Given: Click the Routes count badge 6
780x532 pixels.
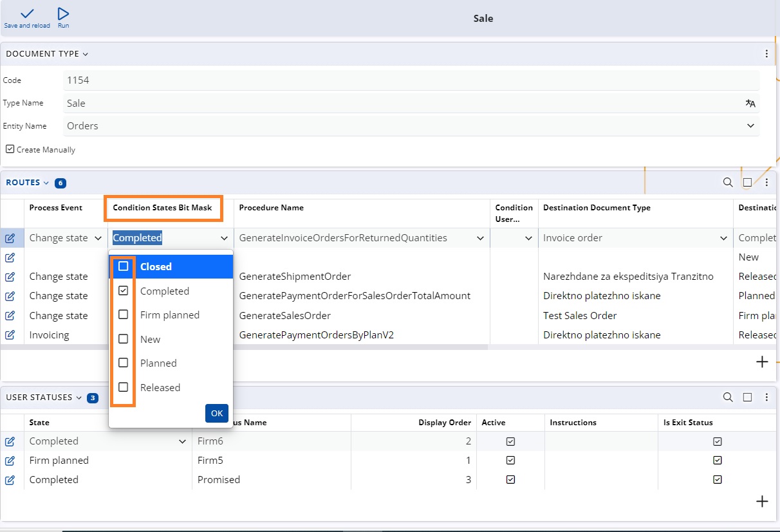Looking at the screenshot, I should [60, 183].
